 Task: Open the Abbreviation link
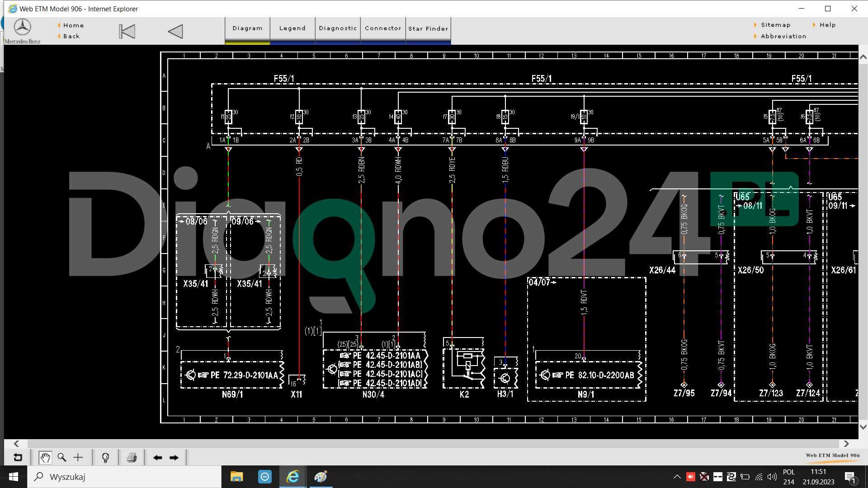click(783, 36)
